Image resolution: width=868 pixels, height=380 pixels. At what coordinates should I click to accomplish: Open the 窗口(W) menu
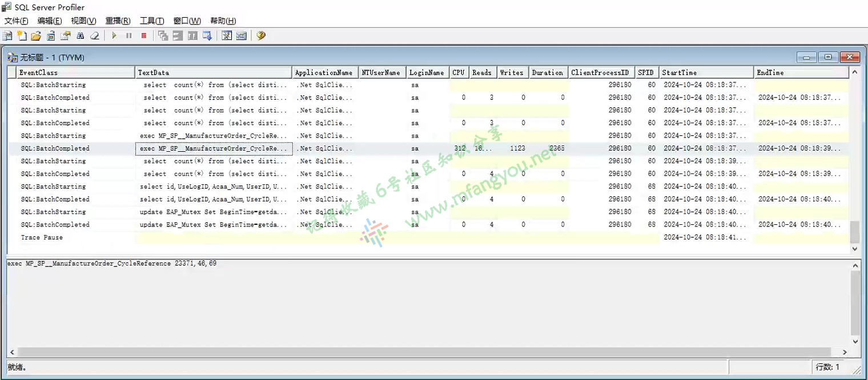(x=187, y=21)
